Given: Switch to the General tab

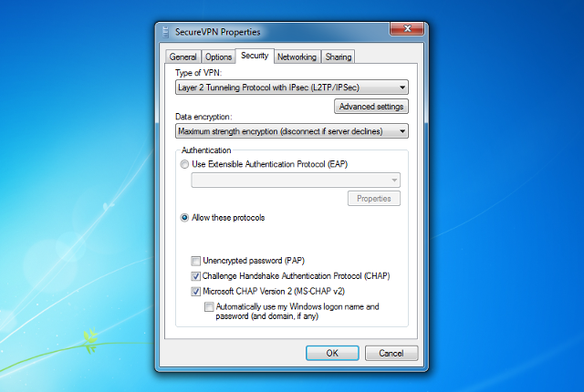Looking at the screenshot, I should pyautogui.click(x=182, y=57).
